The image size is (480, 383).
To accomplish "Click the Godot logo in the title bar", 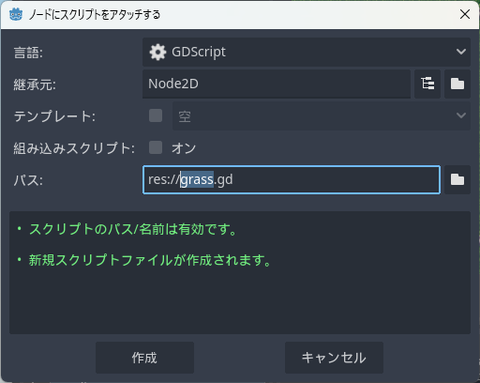I will tap(16, 15).
